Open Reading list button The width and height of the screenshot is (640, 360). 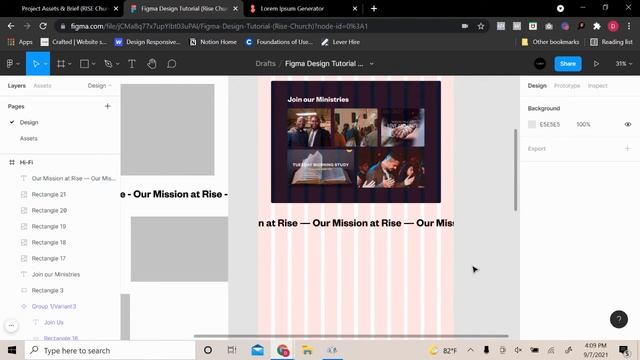point(611,42)
